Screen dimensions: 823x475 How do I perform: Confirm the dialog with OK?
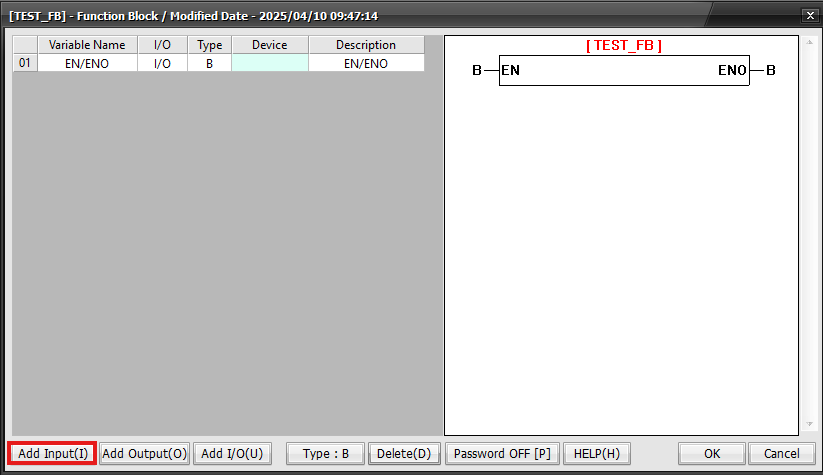coord(711,453)
